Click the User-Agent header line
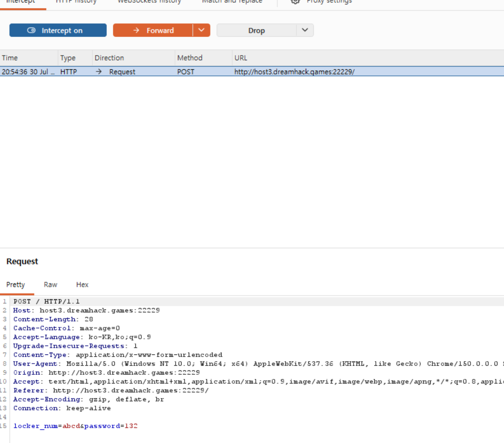The image size is (504, 443). click(x=258, y=364)
